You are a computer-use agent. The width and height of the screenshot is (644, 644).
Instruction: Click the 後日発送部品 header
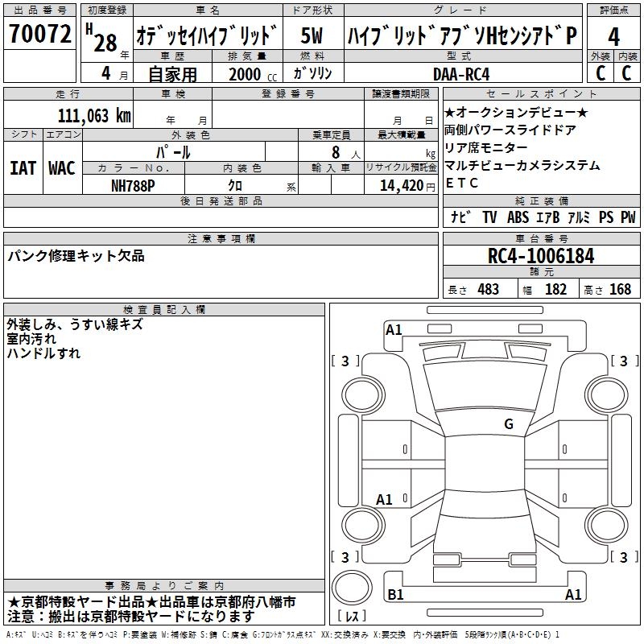tap(221, 200)
